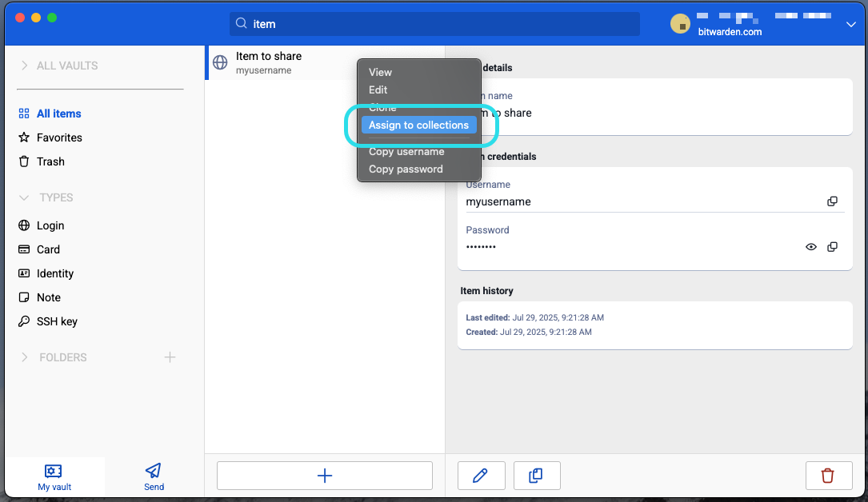Open the account menu via the top-right chevron
The width and height of the screenshot is (868, 502).
[850, 25]
